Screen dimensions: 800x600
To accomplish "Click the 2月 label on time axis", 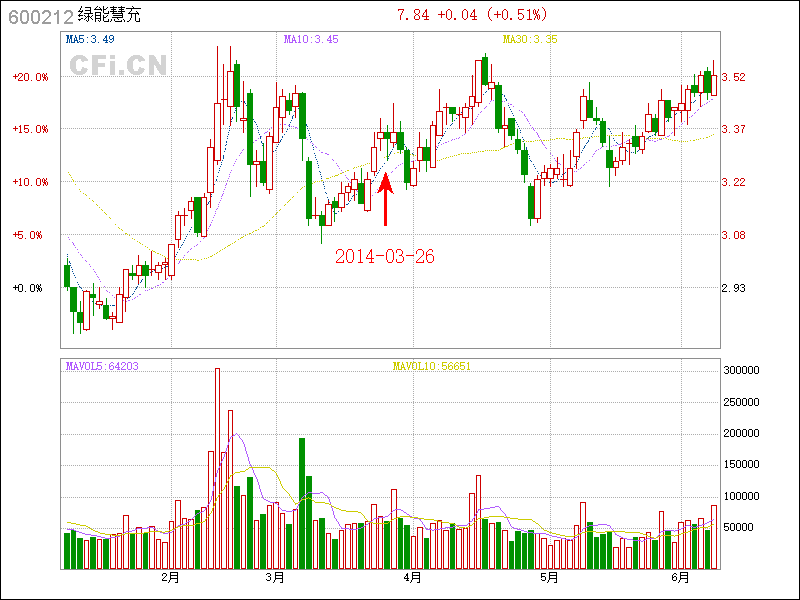I will [170, 577].
